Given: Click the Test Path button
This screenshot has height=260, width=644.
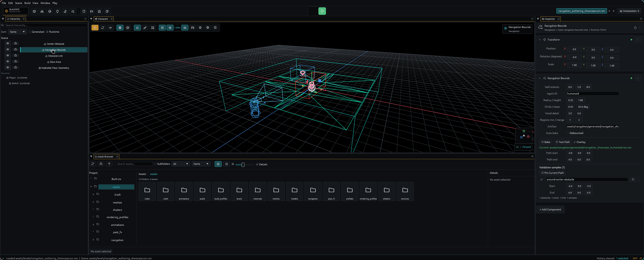Looking at the screenshot, I should [562, 142].
